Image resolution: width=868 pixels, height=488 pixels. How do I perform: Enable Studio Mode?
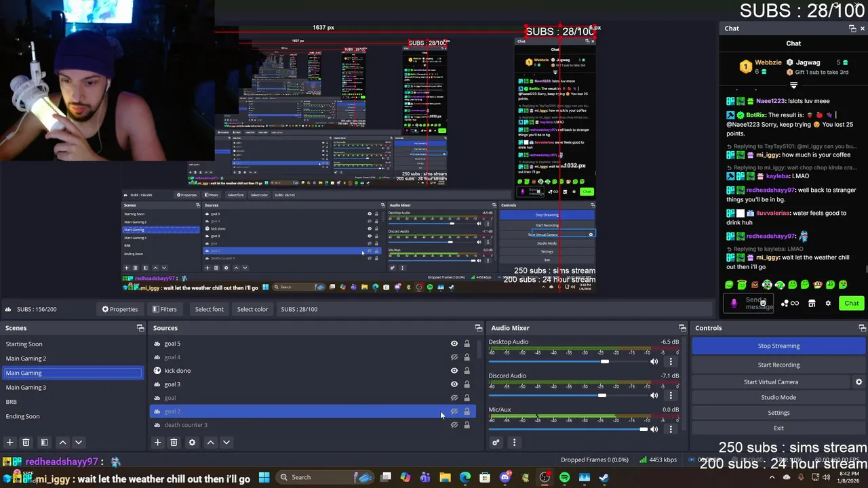point(778,397)
